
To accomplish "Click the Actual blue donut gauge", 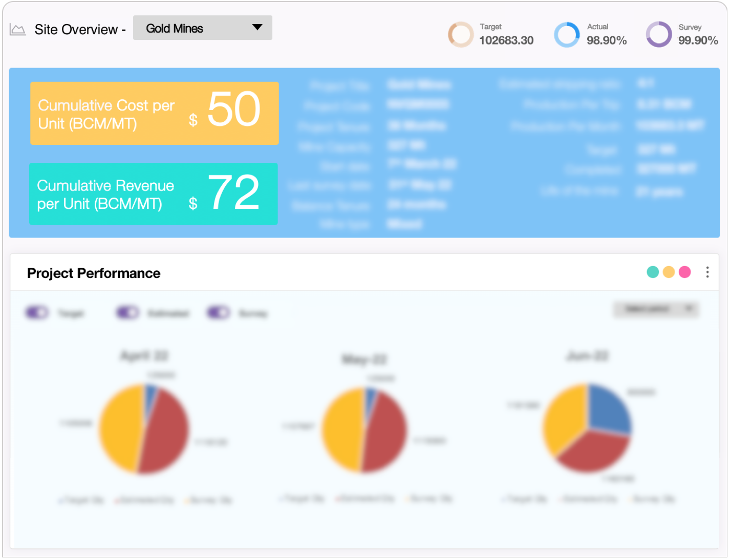I will click(x=567, y=35).
